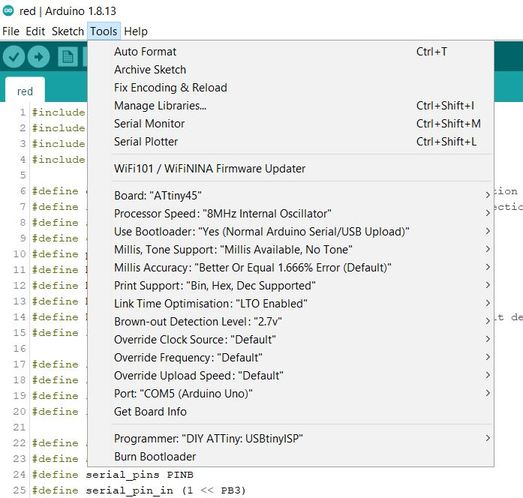Open the Help menu
The height and width of the screenshot is (498, 523).
coord(136,31)
